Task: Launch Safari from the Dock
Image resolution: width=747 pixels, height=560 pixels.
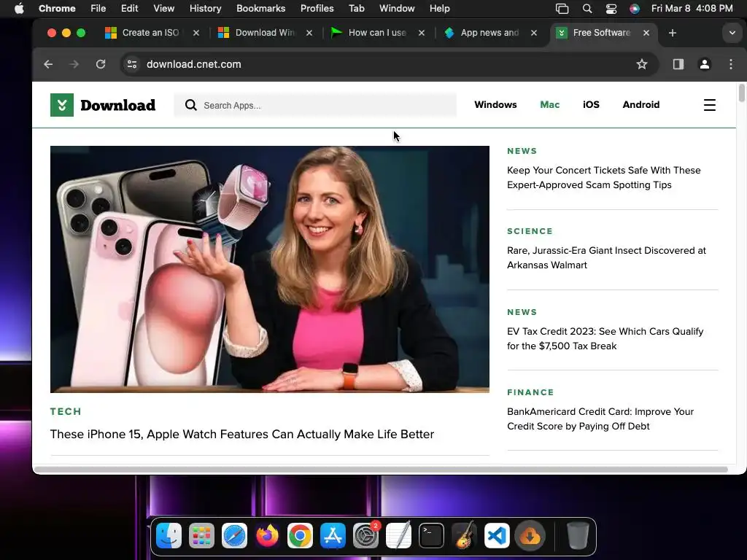Action: pyautogui.click(x=234, y=536)
